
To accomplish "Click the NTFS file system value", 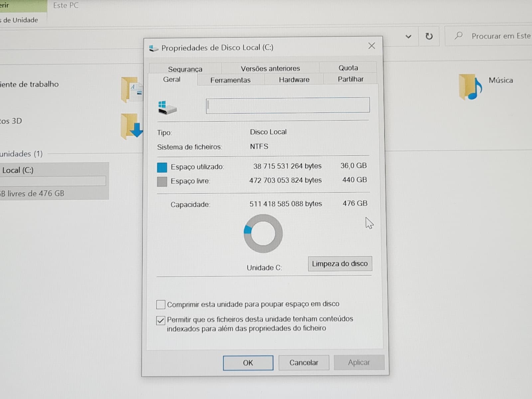I will 259,146.
